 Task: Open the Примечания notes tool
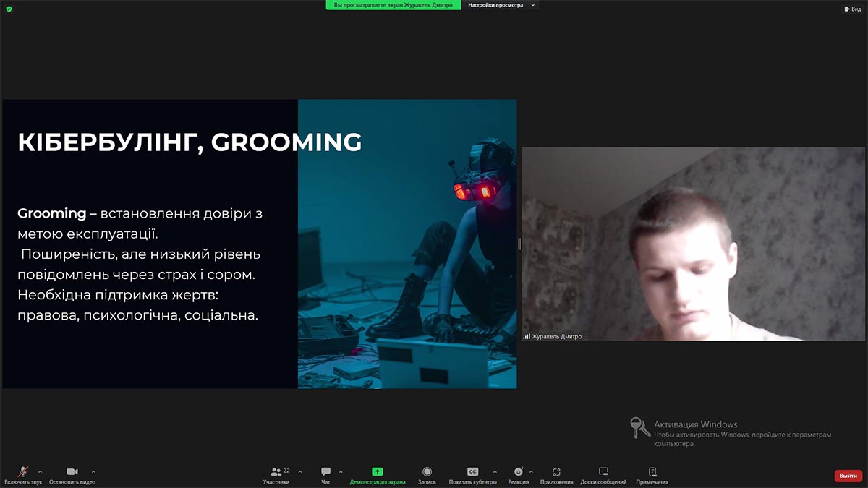(x=652, y=472)
